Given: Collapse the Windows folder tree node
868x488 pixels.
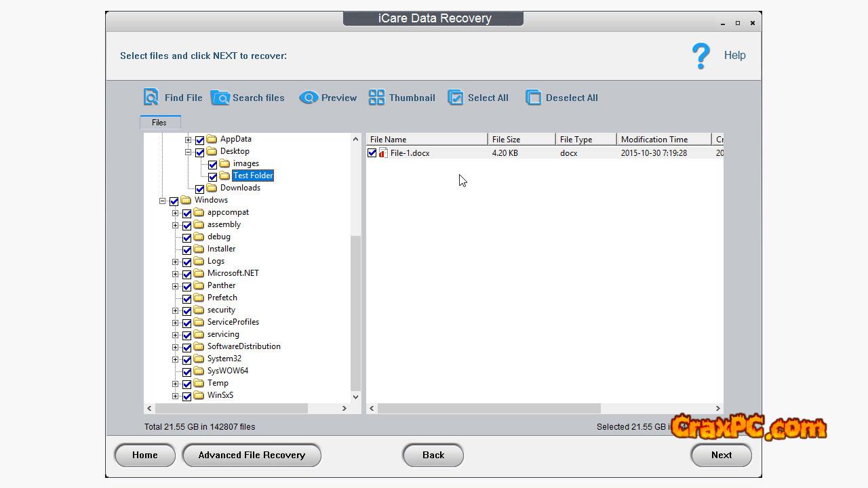Looking at the screenshot, I should (x=163, y=201).
